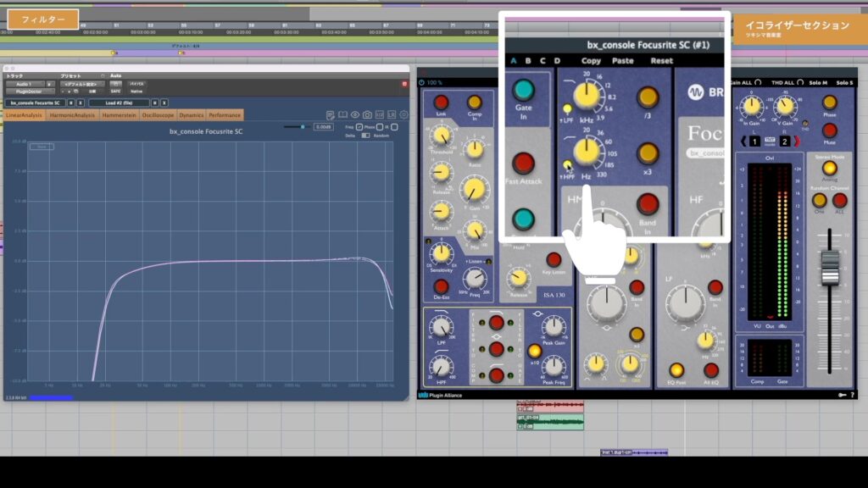This screenshot has height=488, width=868.
Task: Enable the Phase checkbox in Plugin Doctor
Action: [379, 127]
